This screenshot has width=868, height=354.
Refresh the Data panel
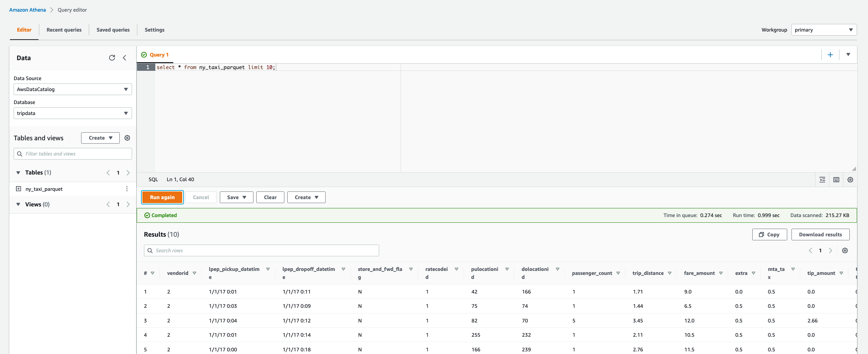coord(112,58)
